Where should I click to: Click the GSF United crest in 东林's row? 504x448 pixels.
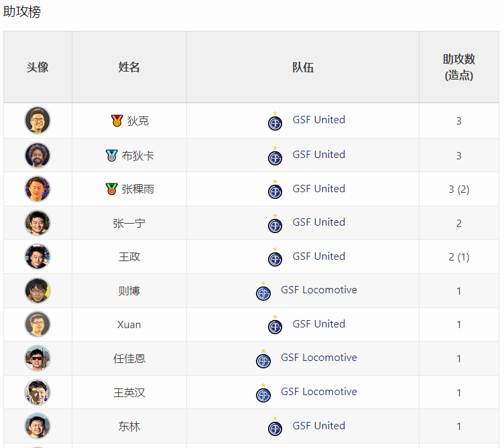tap(275, 426)
